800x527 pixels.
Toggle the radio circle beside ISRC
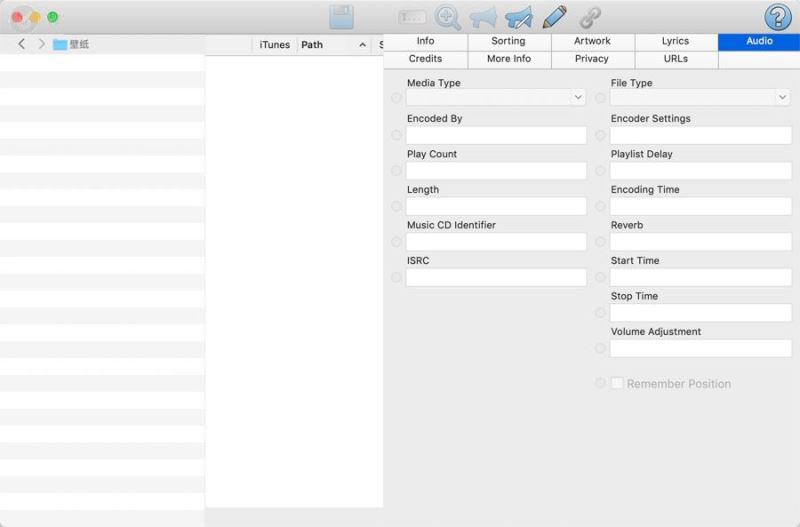coord(396,278)
